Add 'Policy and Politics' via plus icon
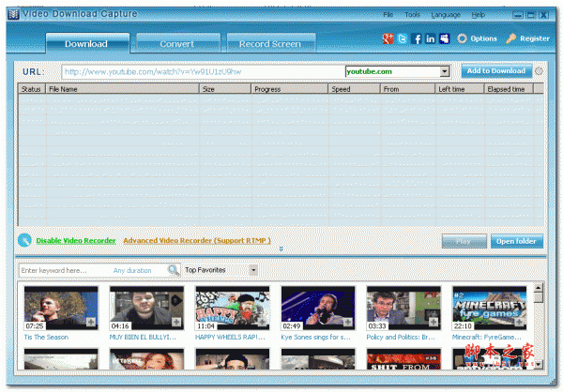The width and height of the screenshot is (563, 392). tap(434, 322)
